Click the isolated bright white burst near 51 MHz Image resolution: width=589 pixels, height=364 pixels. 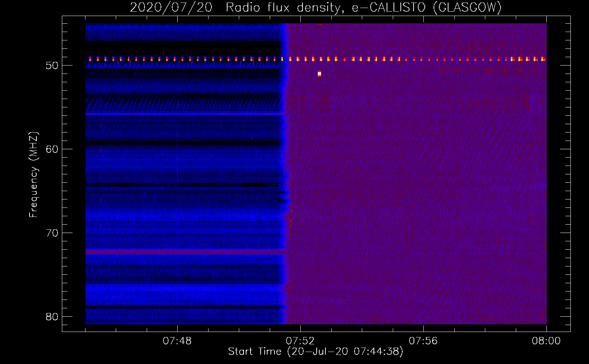click(319, 74)
